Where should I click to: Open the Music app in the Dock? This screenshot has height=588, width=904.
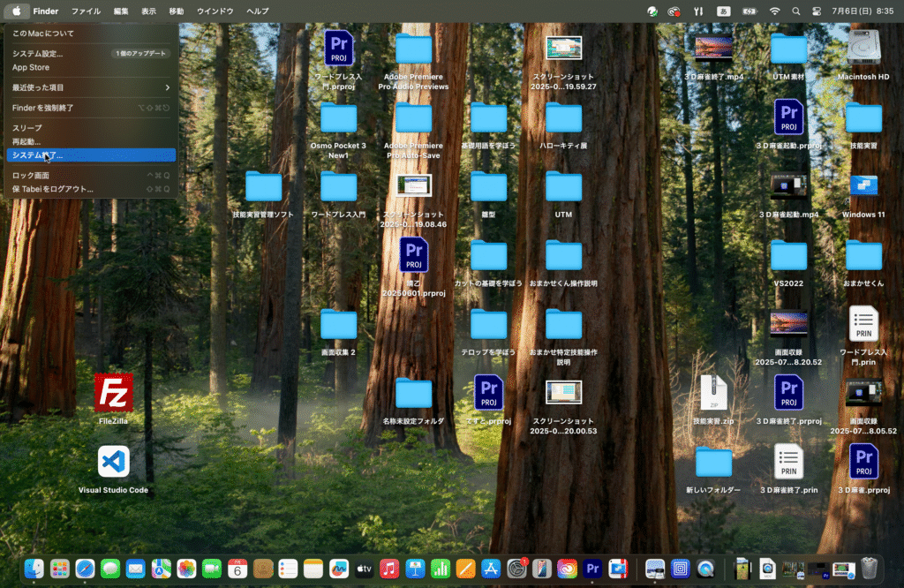coord(389,569)
